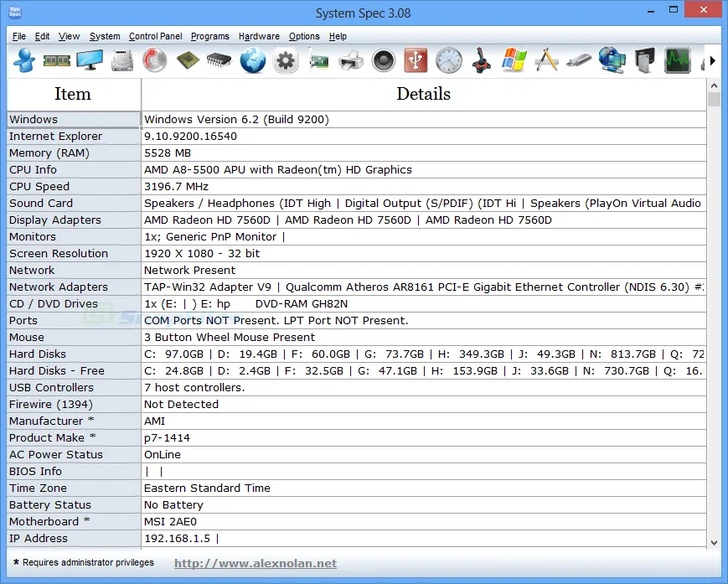Open the System menu
728x584 pixels.
tap(105, 36)
